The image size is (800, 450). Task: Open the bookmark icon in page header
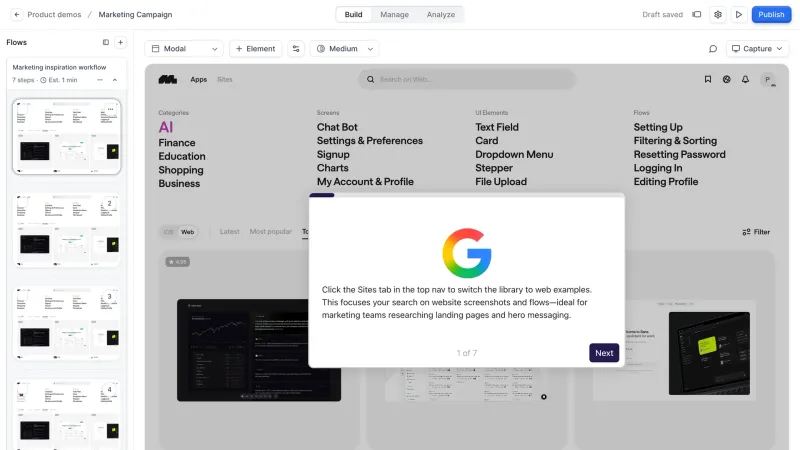coord(708,79)
